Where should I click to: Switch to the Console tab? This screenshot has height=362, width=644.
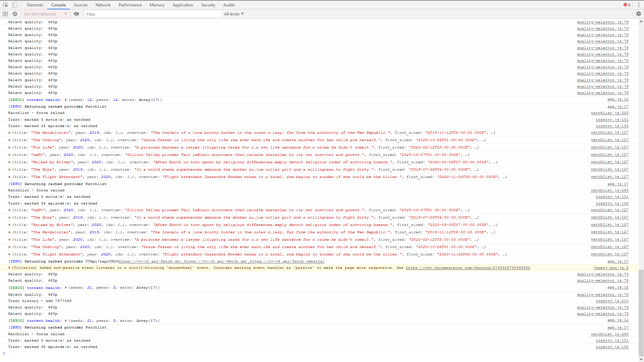pyautogui.click(x=58, y=5)
